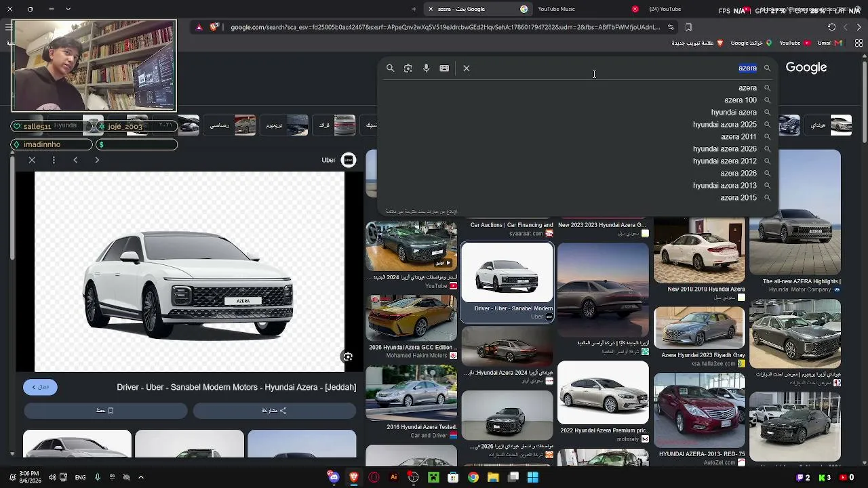Open the YouTube bookmark in bookmarks bar
The width and height of the screenshot is (868, 488).
click(795, 43)
